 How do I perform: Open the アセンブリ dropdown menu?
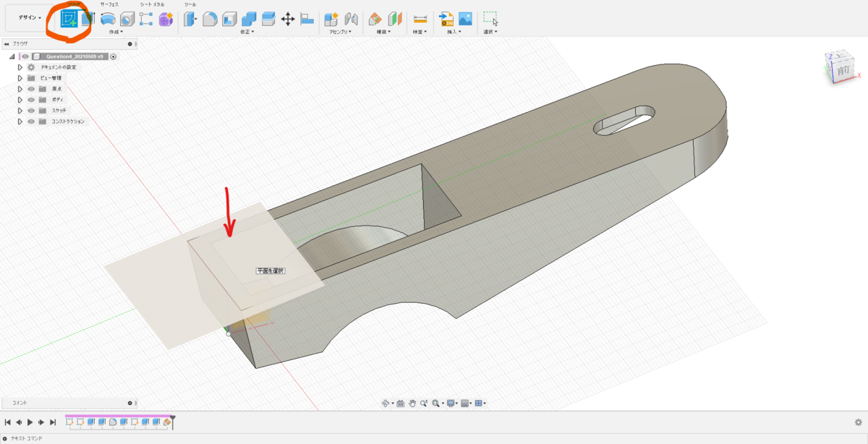pyautogui.click(x=341, y=32)
